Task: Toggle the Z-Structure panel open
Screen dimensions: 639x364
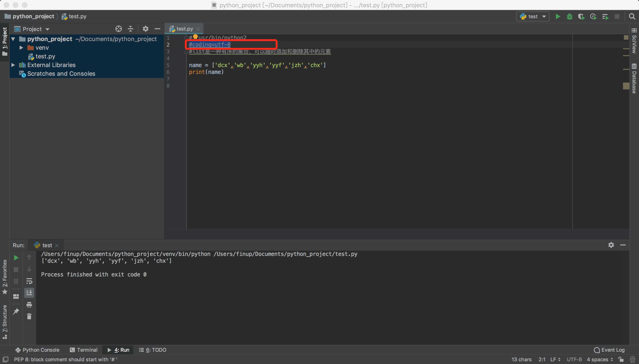Action: 4,322
